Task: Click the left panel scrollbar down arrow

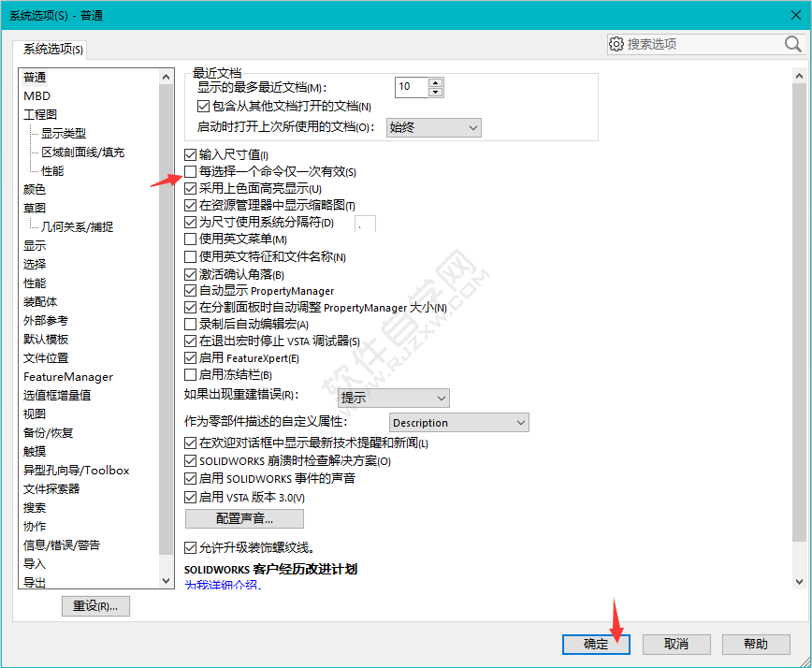Action: (167, 580)
